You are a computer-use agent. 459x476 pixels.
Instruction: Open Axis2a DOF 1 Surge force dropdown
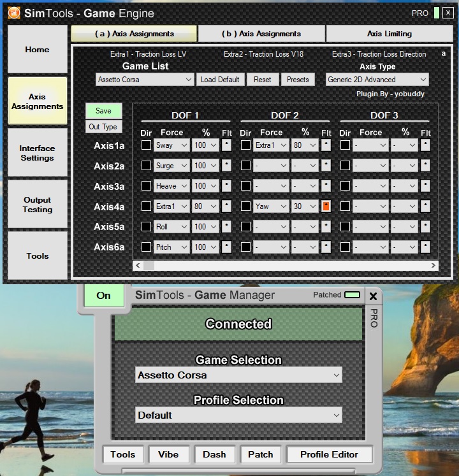pos(171,166)
